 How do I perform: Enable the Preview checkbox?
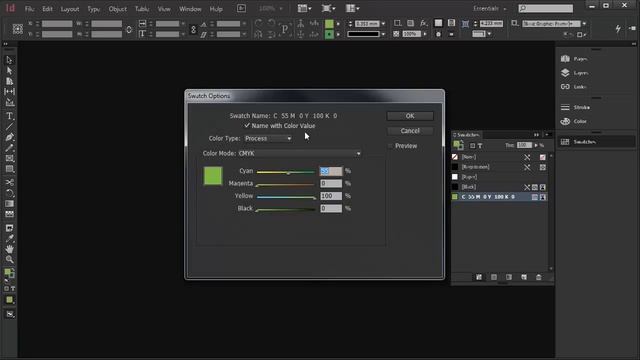tap(390, 146)
